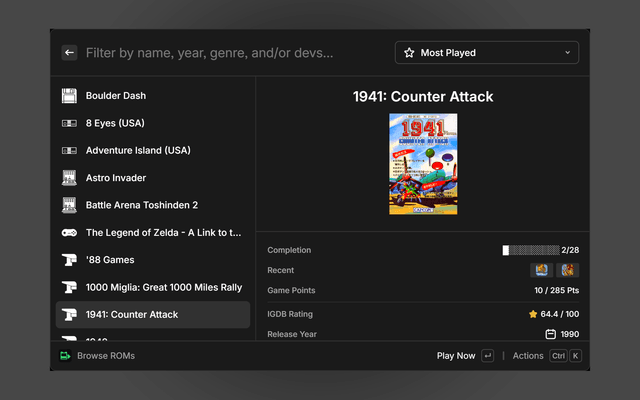The height and width of the screenshot is (400, 640).
Task: Click the Recent label
Action: point(280,270)
